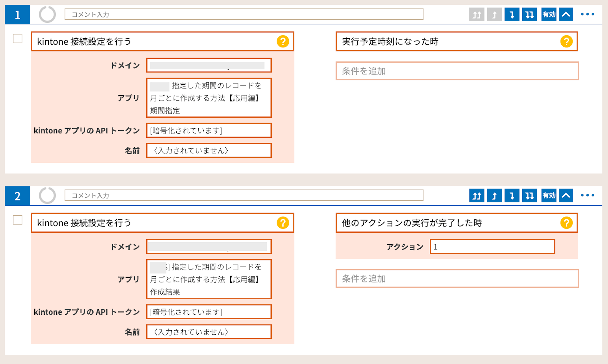
Task: Tick the checkbox for row 1
Action: (17, 39)
